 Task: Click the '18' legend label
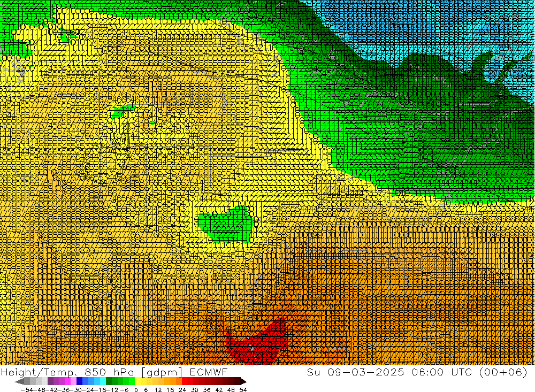[x=170, y=390]
